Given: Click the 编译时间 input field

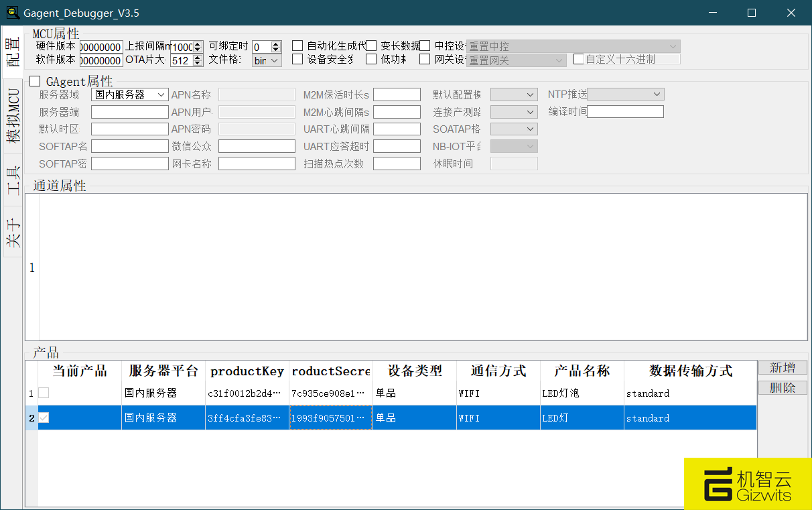Looking at the screenshot, I should click(x=625, y=112).
